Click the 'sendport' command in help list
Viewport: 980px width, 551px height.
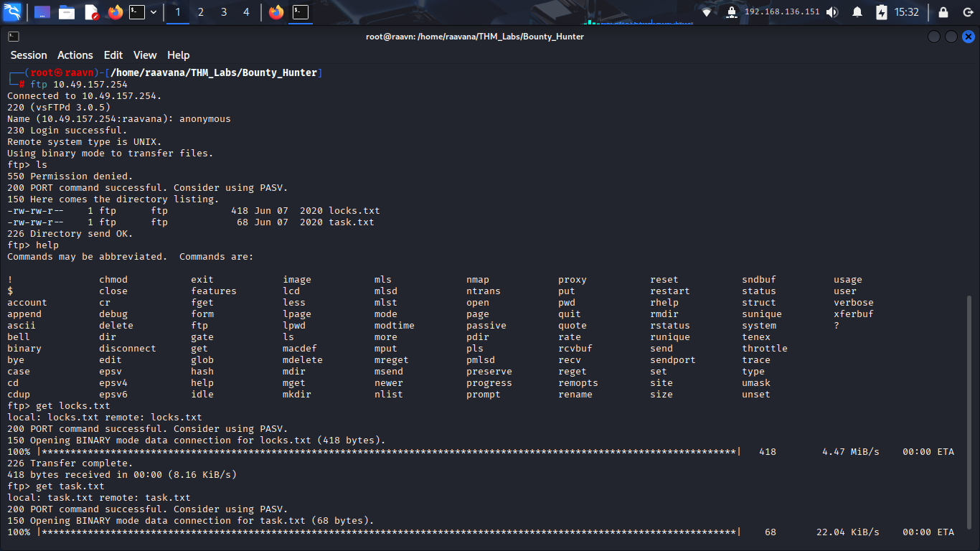(x=673, y=360)
